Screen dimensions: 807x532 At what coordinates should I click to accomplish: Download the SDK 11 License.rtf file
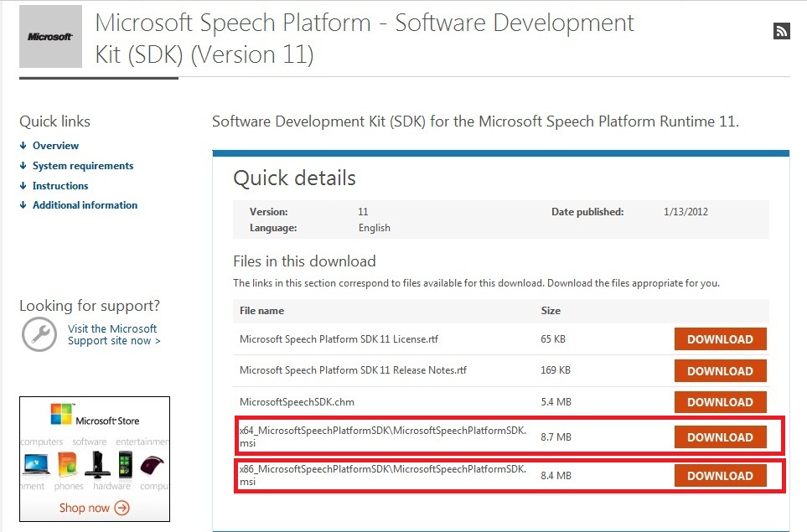click(x=720, y=339)
